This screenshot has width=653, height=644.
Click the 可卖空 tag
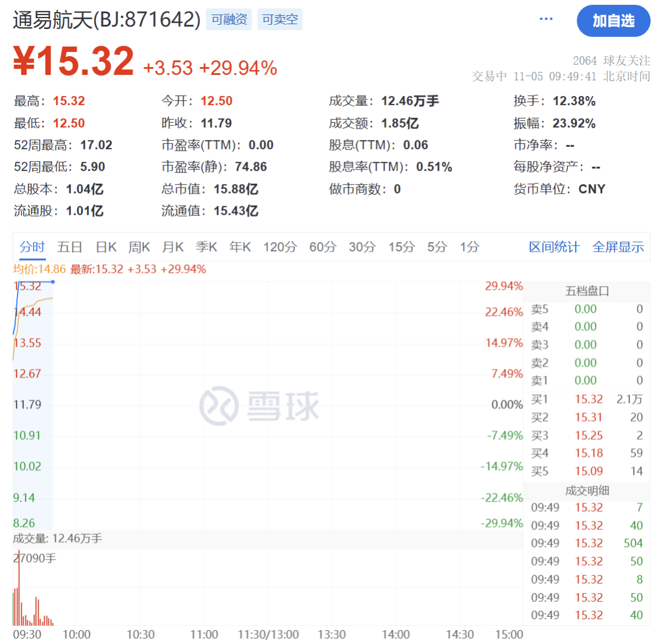click(x=280, y=19)
